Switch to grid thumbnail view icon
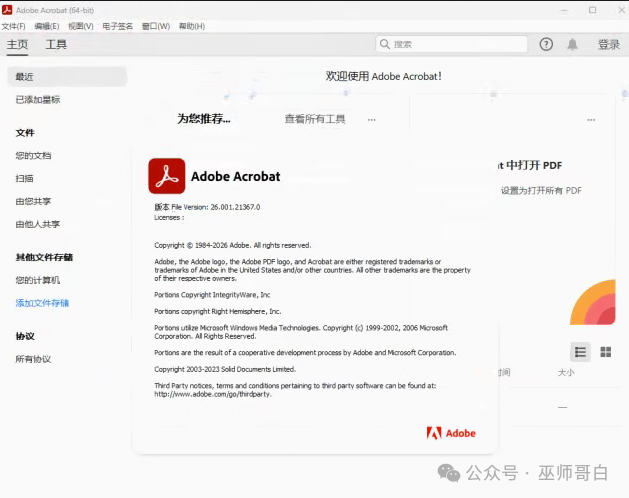 [x=605, y=352]
